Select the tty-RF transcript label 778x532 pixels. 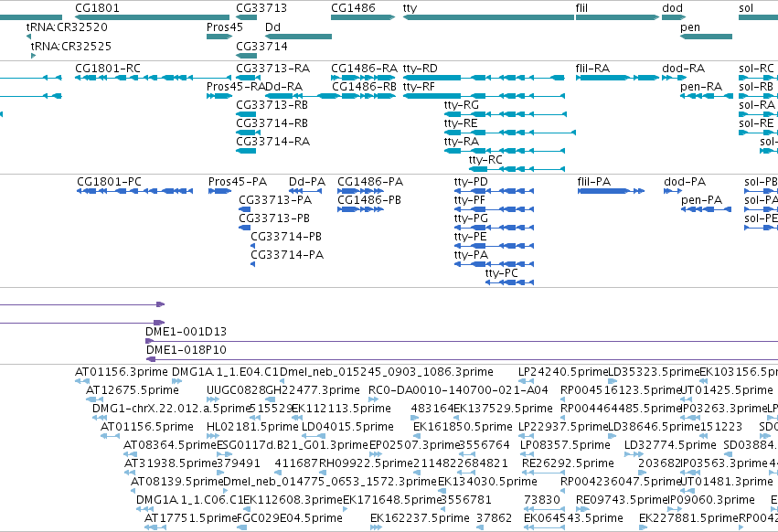pos(419,87)
